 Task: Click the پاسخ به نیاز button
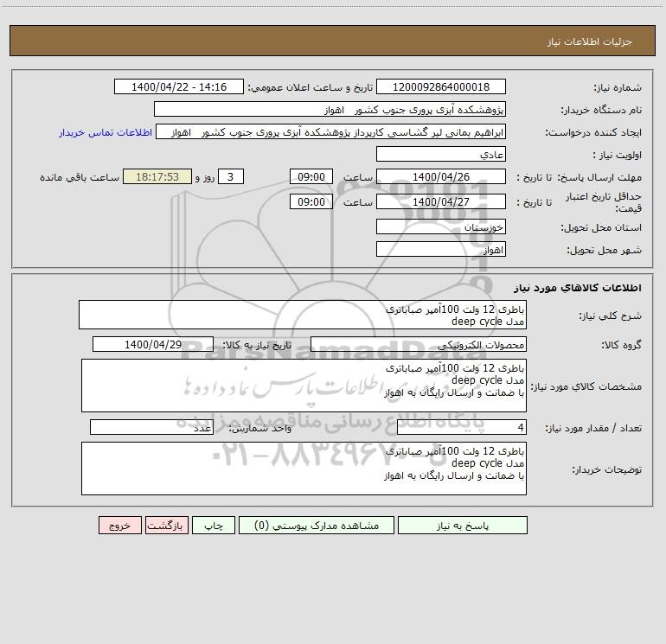pyautogui.click(x=462, y=525)
